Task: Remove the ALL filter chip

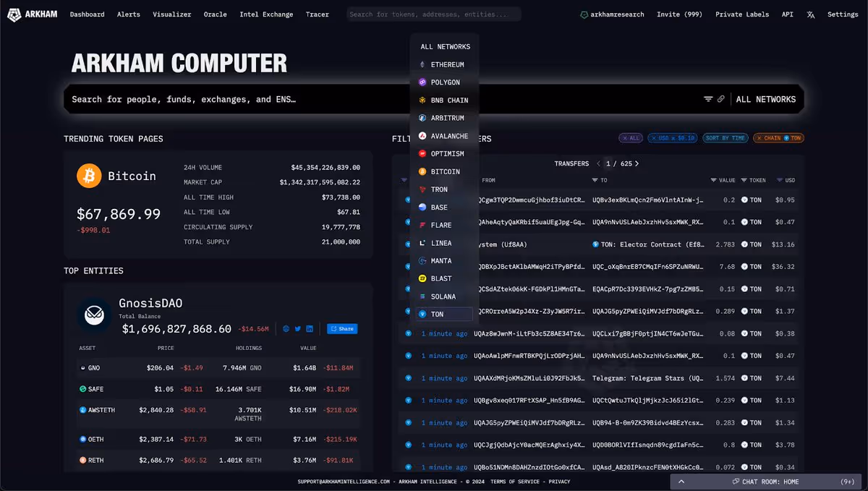Action: click(x=631, y=137)
